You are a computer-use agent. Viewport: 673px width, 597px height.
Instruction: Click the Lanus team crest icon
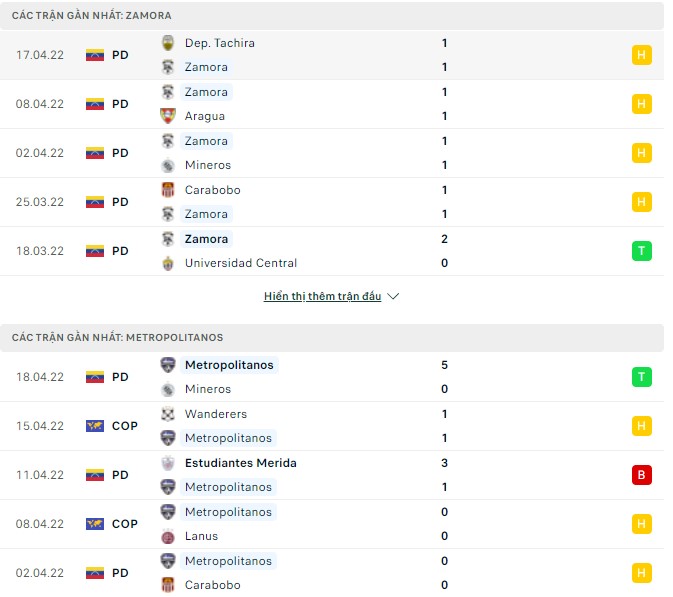[168, 536]
